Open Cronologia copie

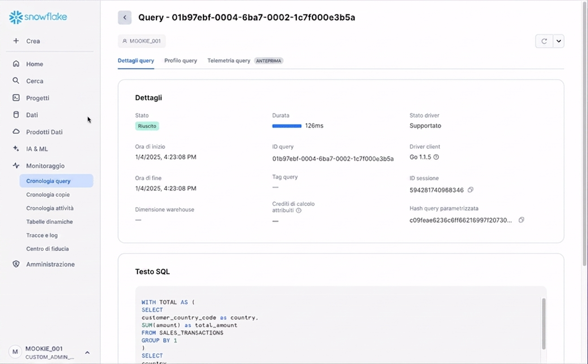coord(48,195)
